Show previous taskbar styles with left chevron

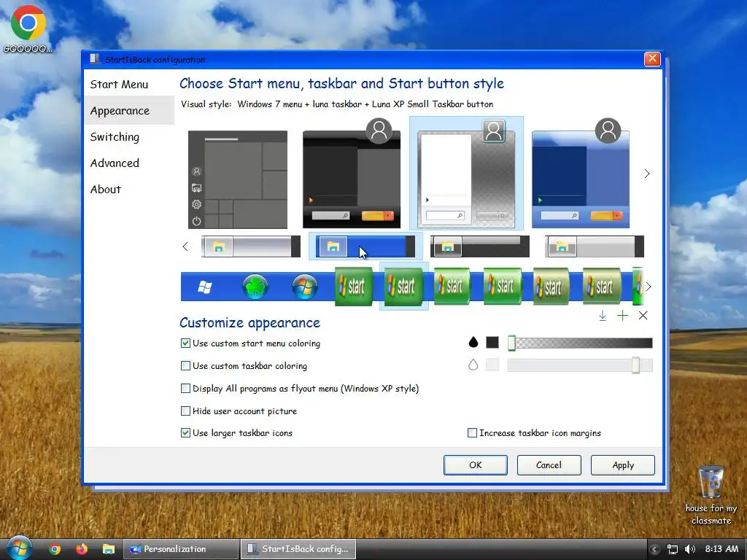click(185, 246)
